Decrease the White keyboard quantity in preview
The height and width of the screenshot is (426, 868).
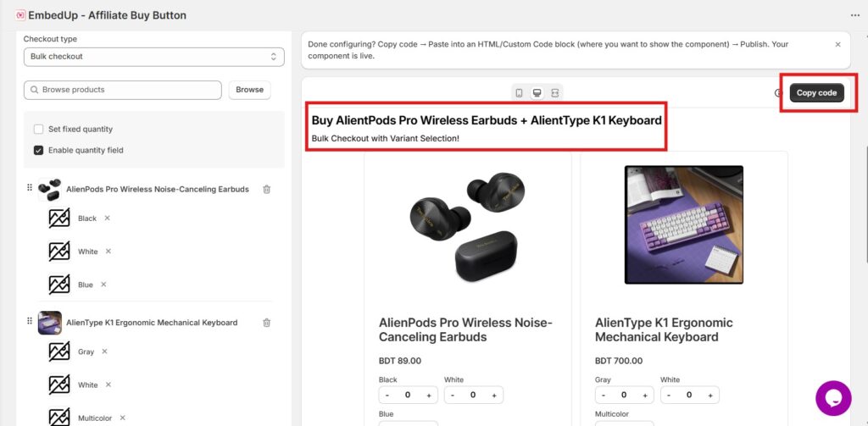tap(669, 395)
